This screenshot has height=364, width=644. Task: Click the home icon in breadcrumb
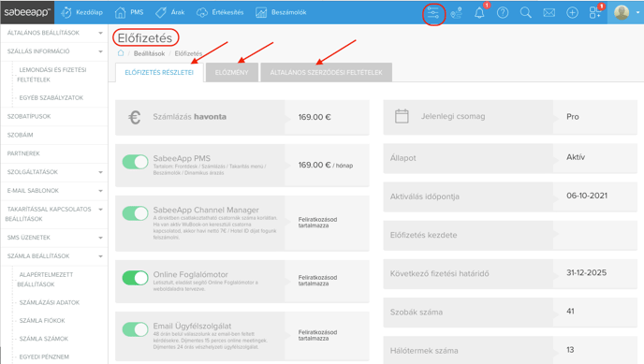[121, 53]
